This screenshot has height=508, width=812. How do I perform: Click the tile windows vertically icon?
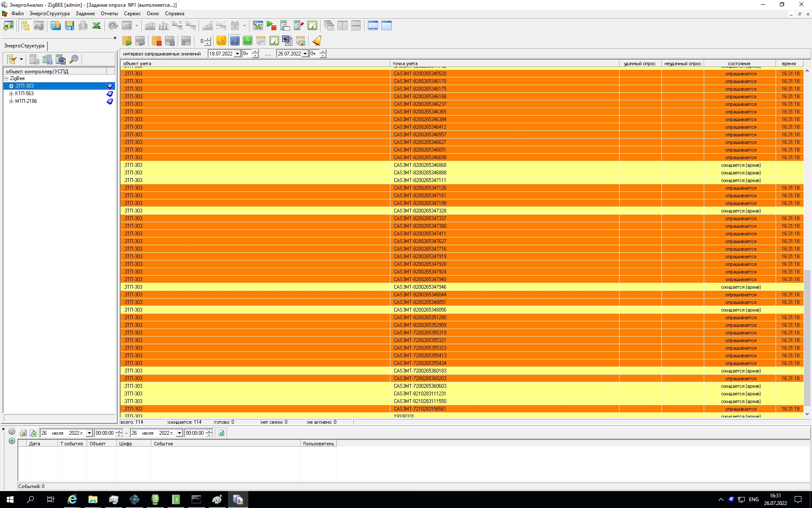click(343, 26)
